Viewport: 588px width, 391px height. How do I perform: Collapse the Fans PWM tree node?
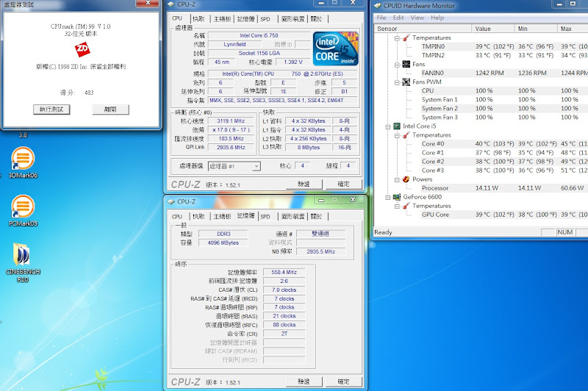397,82
